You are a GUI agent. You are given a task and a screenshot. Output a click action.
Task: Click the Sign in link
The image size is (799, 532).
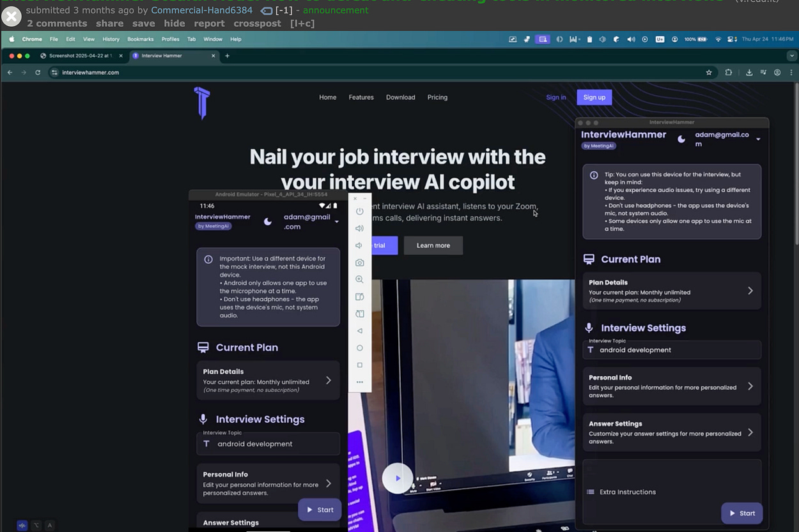pyautogui.click(x=556, y=97)
